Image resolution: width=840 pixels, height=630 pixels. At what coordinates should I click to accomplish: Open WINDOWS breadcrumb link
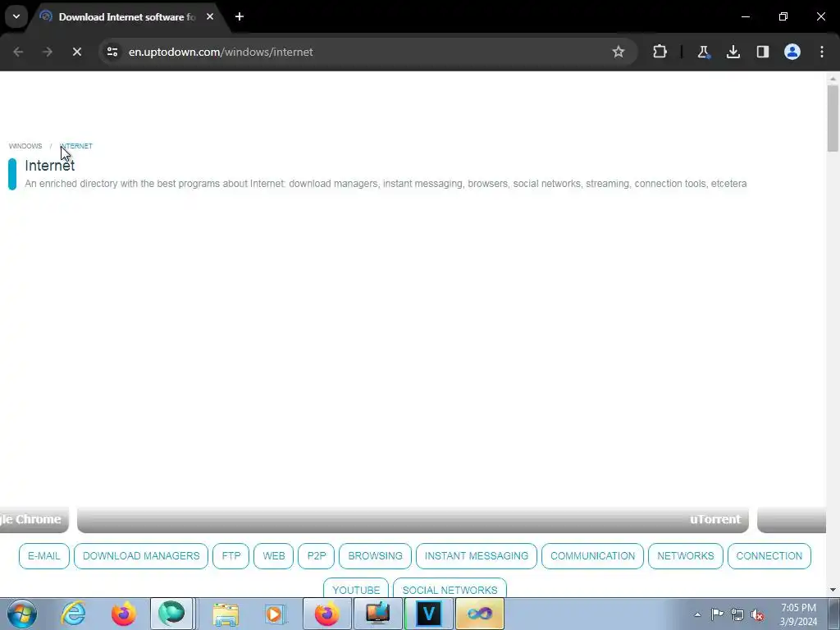pyautogui.click(x=25, y=146)
